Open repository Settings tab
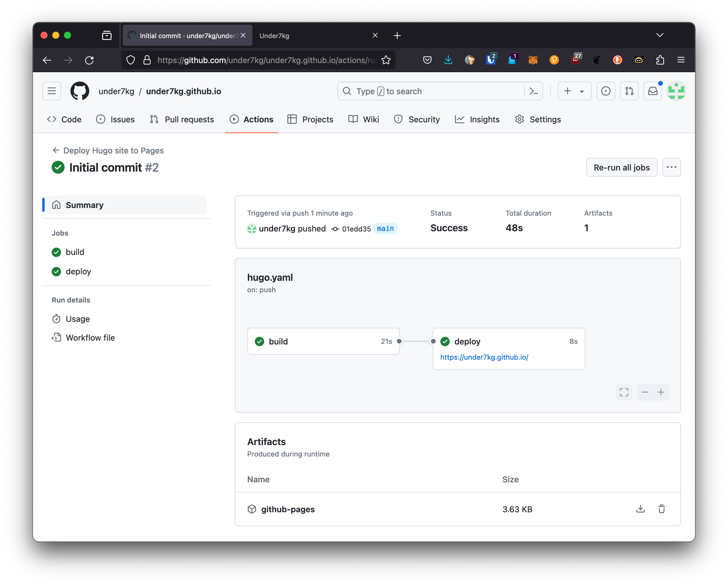The image size is (728, 585). tap(538, 119)
